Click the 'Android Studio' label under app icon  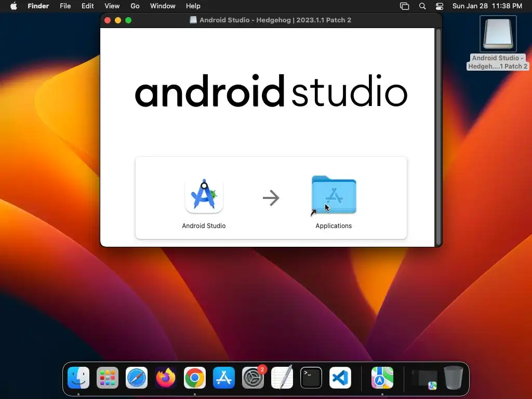click(x=204, y=226)
